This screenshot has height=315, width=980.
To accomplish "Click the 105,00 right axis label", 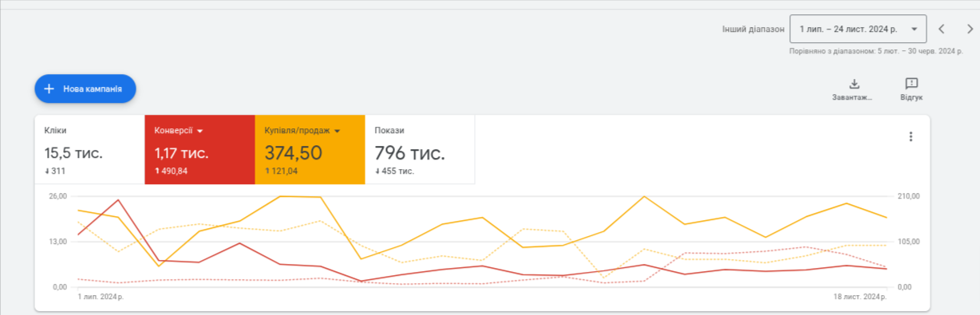I will (910, 242).
